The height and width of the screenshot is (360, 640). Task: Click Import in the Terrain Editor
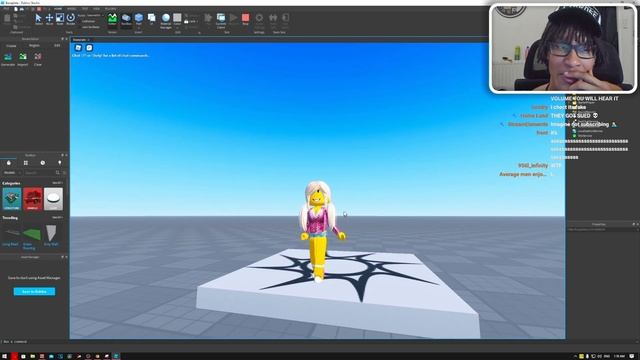click(x=22, y=59)
